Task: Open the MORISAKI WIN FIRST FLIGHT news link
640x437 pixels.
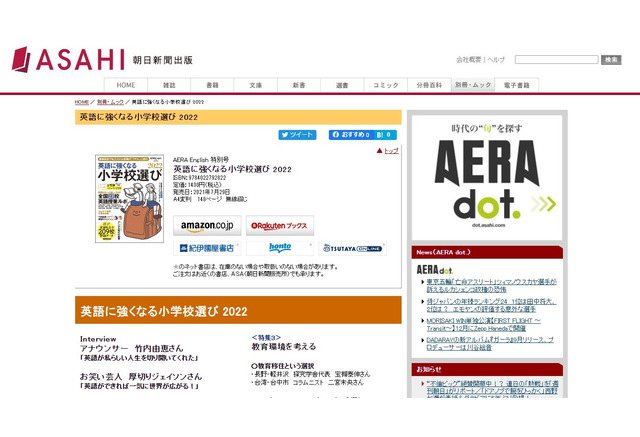Action: pyautogui.click(x=484, y=324)
